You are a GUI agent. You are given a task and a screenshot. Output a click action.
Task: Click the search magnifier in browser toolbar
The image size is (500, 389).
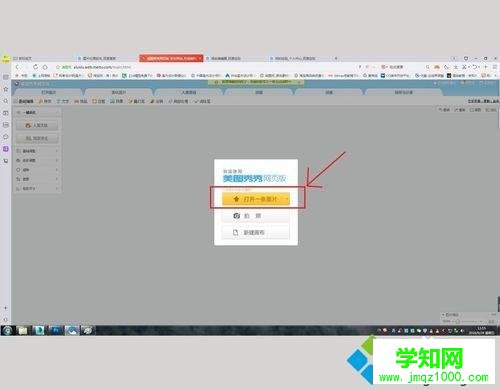[427, 67]
